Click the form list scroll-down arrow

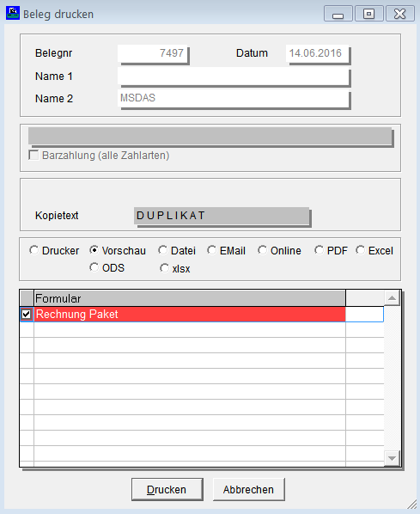pos(392,458)
